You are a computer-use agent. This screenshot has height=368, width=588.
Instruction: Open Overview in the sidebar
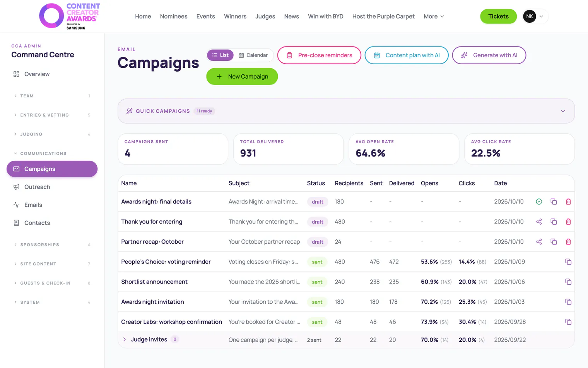tap(52, 74)
